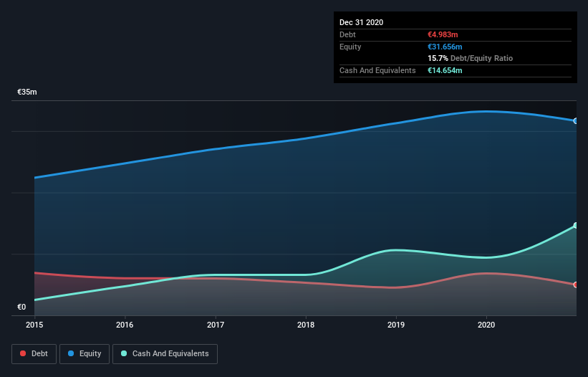Click the €0 y-axis label
This screenshot has width=588, height=377.
21,307
